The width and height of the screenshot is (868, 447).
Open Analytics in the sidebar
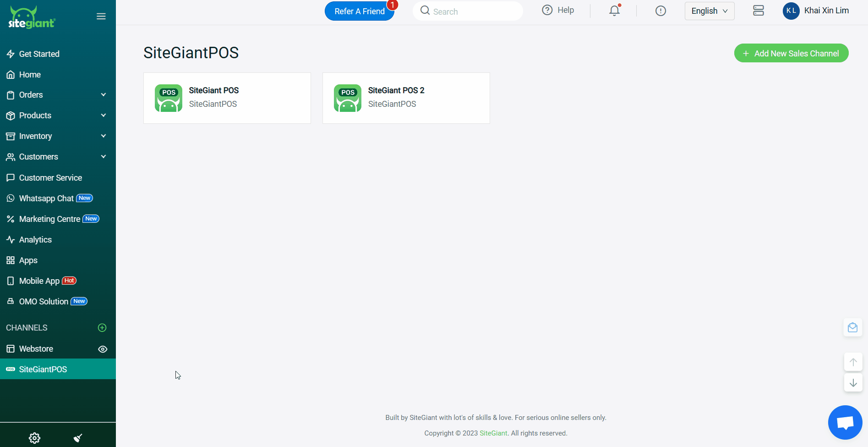click(35, 240)
